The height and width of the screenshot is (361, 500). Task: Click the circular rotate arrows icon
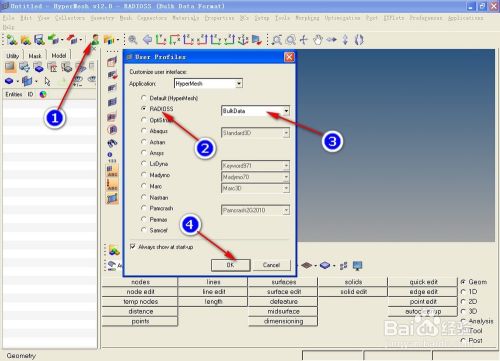(359, 40)
